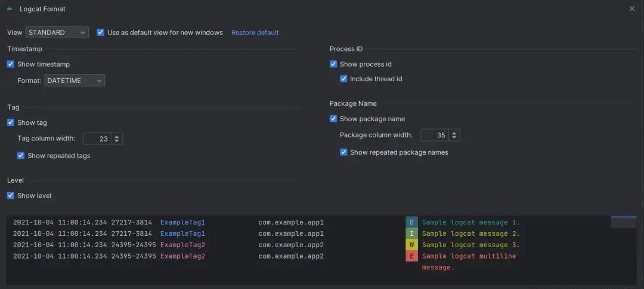Click the Package column width field
This screenshot has width=644, height=289.
click(435, 135)
